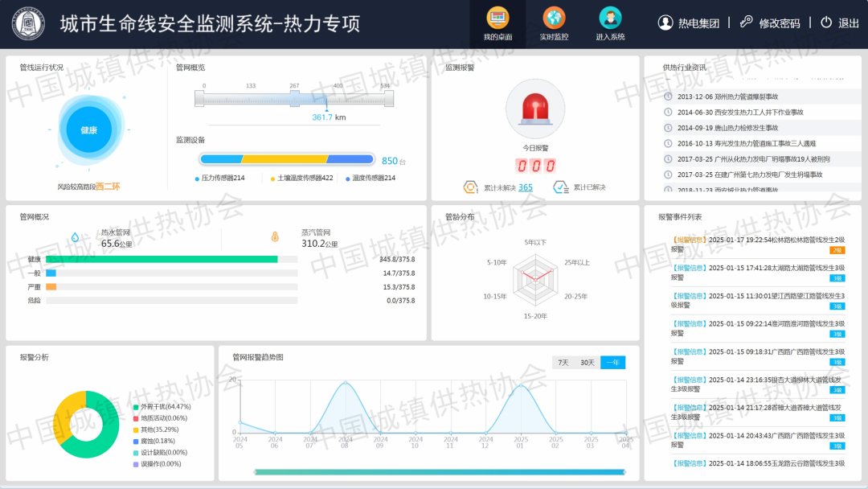Open the 我的桌面 desktop icon
This screenshot has width=868, height=489.
[x=497, y=18]
